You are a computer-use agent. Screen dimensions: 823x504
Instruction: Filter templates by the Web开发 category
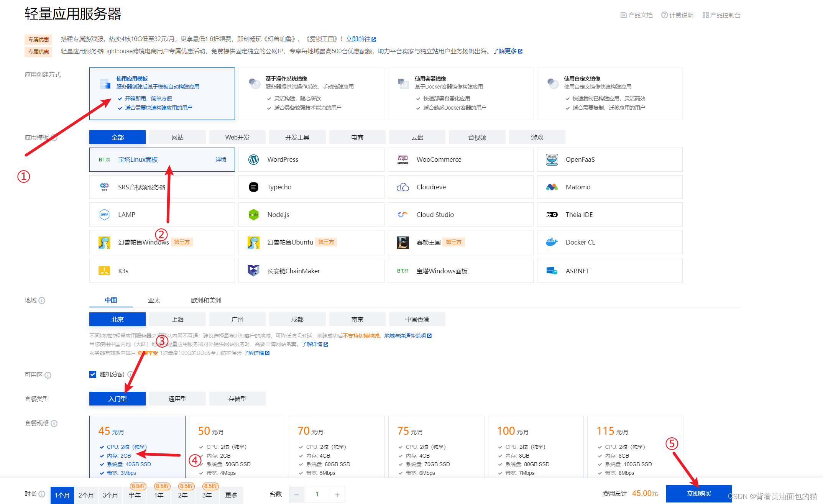237,137
